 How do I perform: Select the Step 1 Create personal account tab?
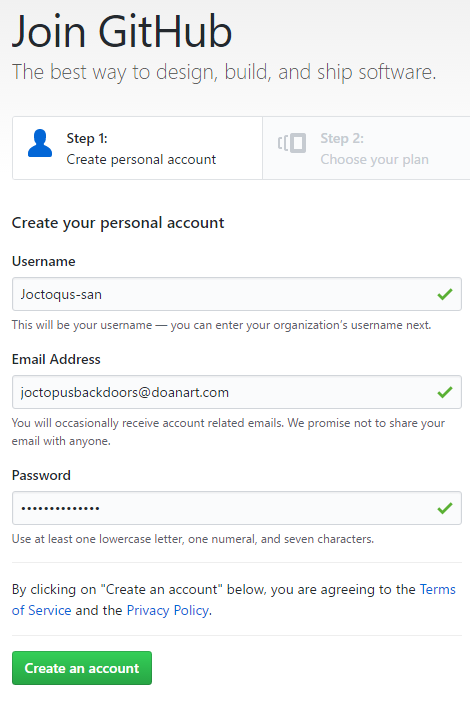(x=137, y=148)
